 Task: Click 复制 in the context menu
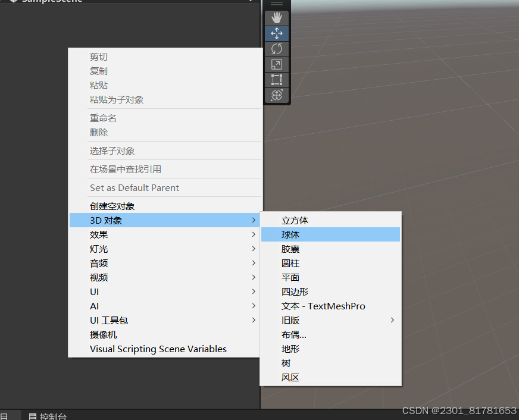click(x=165, y=71)
